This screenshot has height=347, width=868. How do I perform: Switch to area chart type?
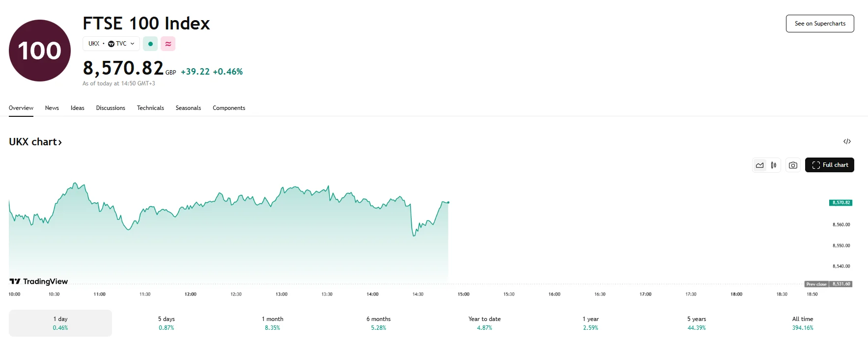click(760, 165)
